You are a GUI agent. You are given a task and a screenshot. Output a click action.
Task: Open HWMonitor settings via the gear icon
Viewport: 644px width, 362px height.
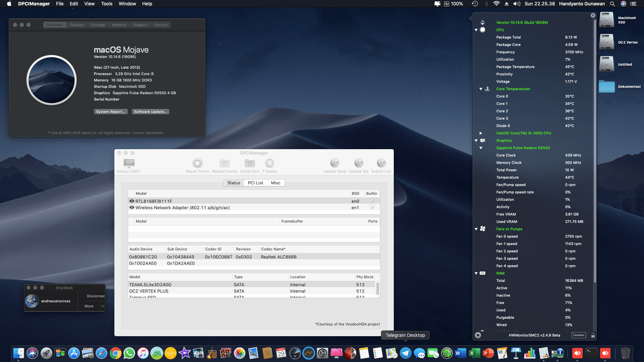(x=478, y=335)
